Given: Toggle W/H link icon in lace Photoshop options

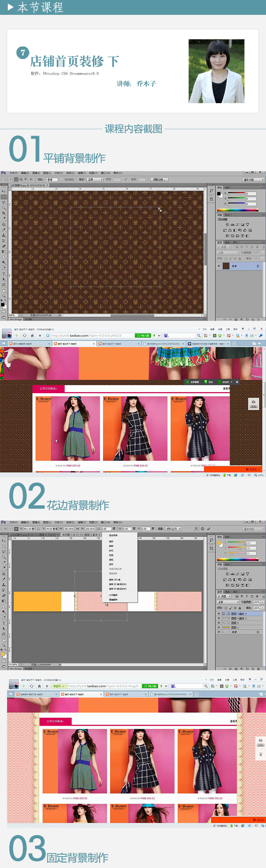Looking at the screenshot, I should [77, 529].
